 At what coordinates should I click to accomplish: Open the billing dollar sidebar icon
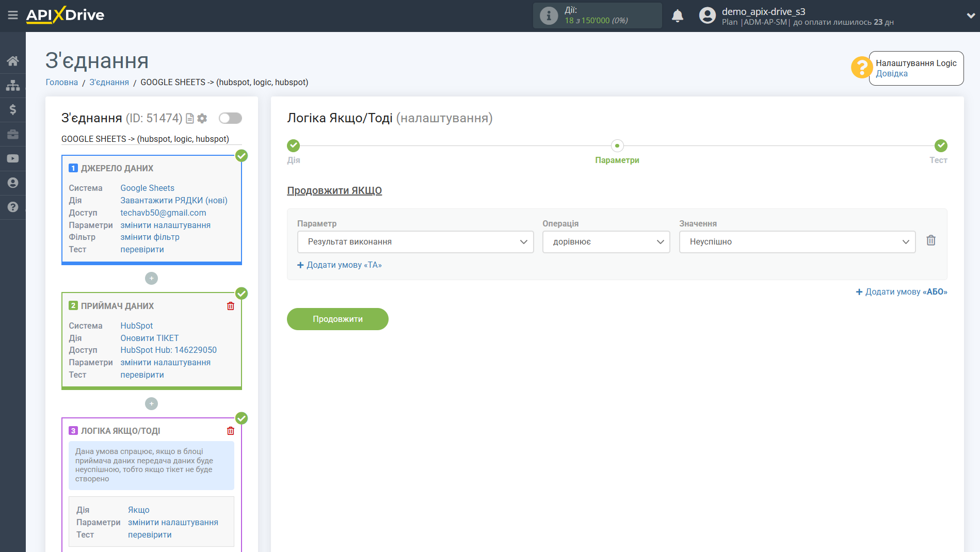13,109
